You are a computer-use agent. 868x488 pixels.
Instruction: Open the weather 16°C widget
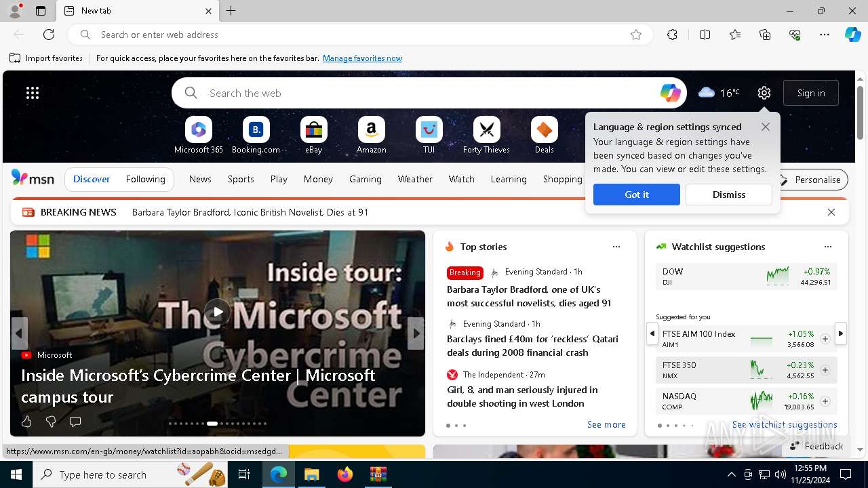tap(719, 93)
